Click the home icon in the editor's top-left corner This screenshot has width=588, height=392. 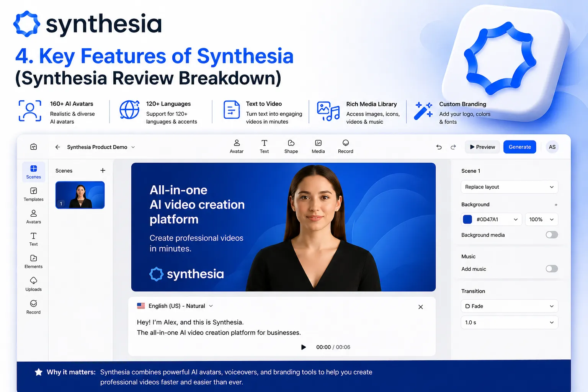pyautogui.click(x=34, y=147)
